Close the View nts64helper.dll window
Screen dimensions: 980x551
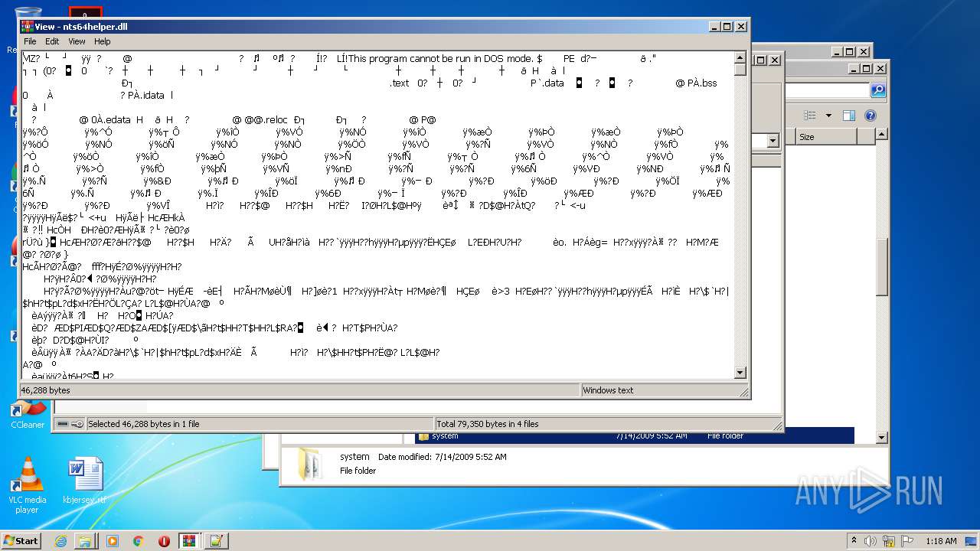click(x=741, y=26)
